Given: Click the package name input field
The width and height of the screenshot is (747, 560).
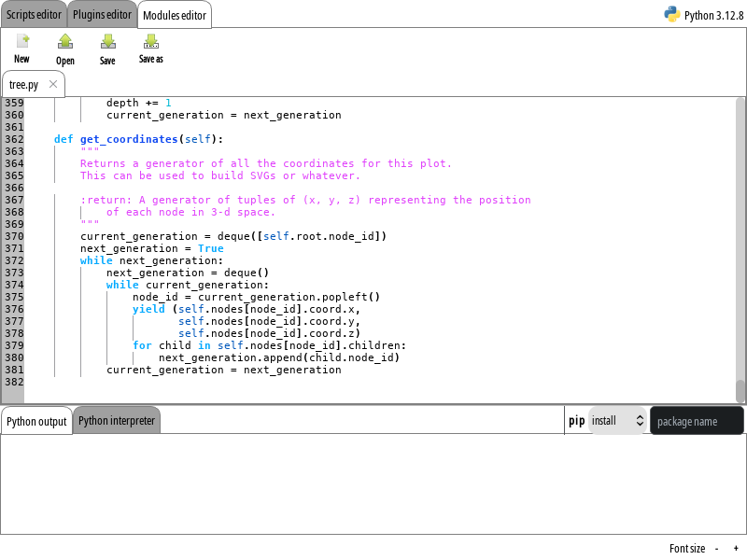Looking at the screenshot, I should [697, 421].
